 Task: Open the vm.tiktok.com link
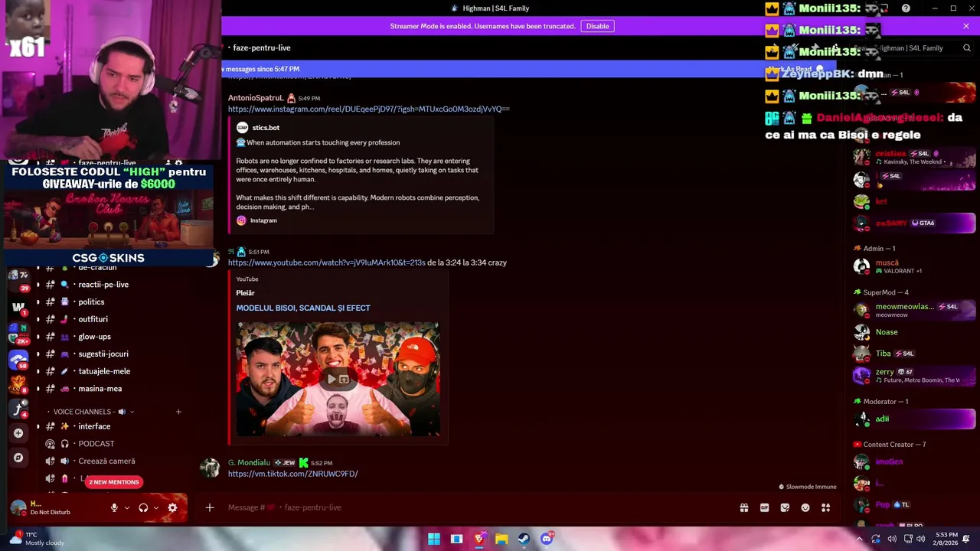292,474
